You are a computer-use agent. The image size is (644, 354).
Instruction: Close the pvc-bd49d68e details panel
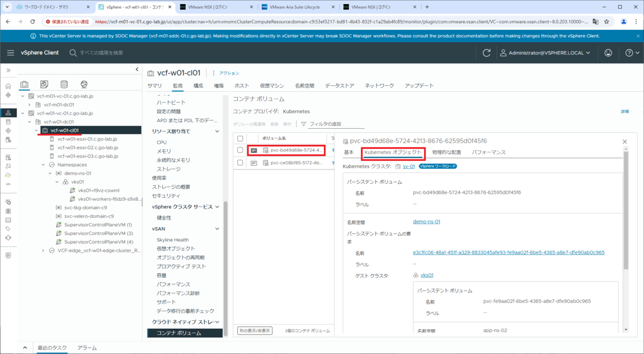click(x=624, y=141)
